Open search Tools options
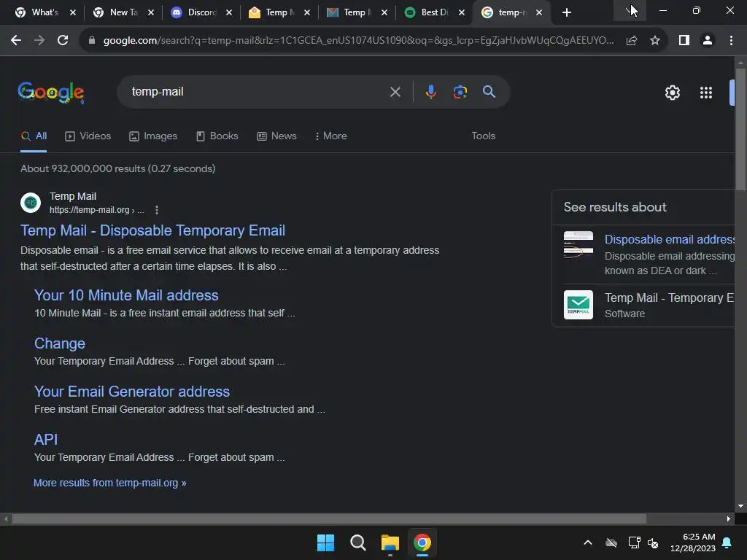747x560 pixels. [x=483, y=136]
